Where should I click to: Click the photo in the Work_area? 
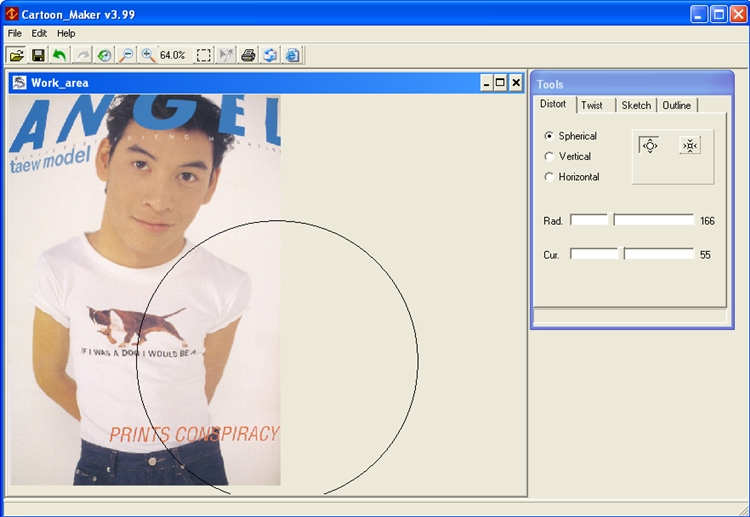point(145,290)
